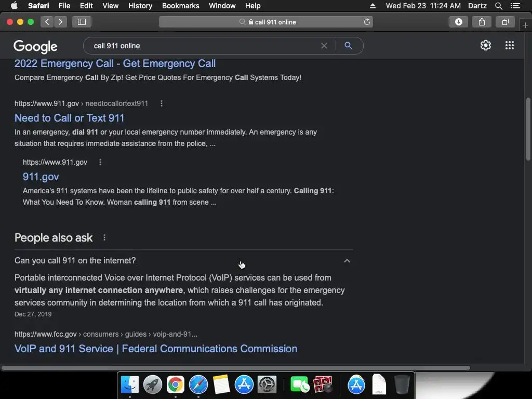Collapse 'Can you call 911 on the internet?' chevron

(x=347, y=261)
